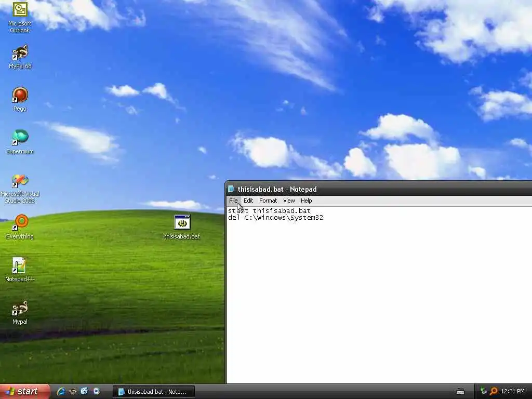Click the 'del C:\Windows\System32' text line

[275, 218]
